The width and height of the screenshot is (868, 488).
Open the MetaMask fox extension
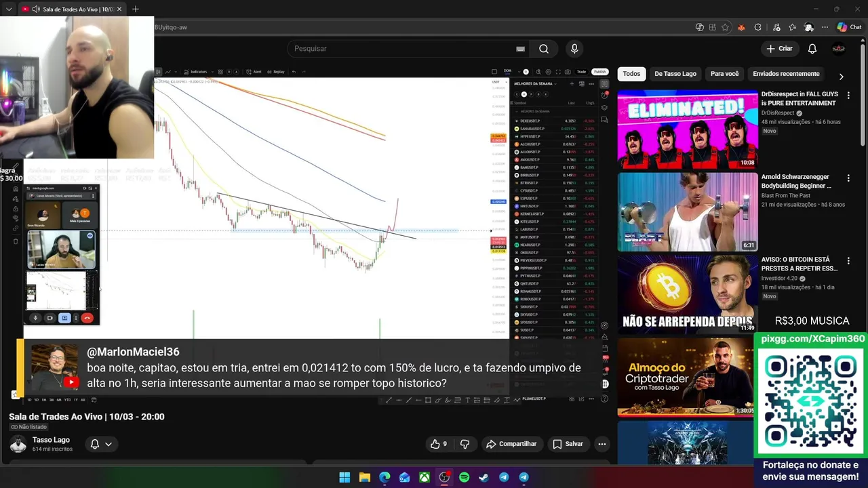click(741, 27)
